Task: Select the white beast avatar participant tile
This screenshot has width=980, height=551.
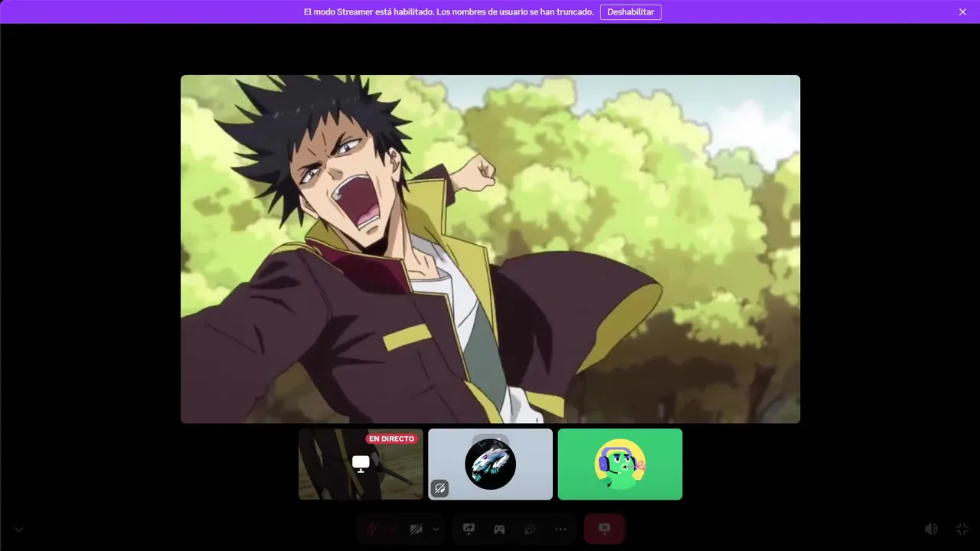Action: [x=490, y=464]
